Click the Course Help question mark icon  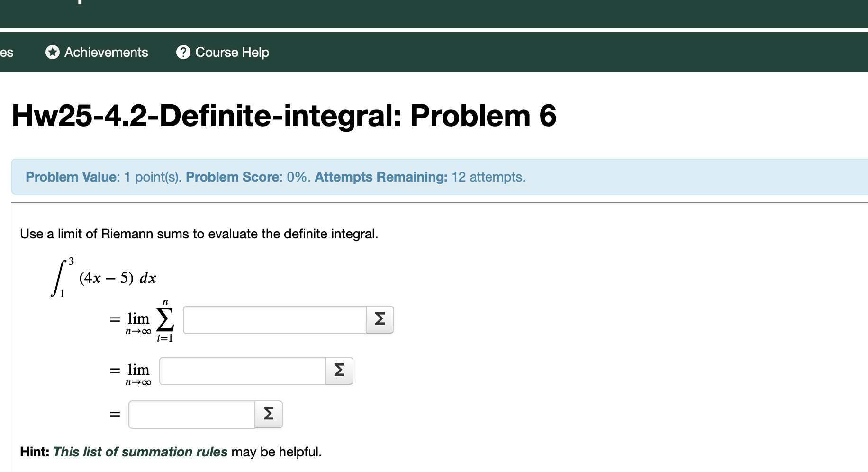tap(183, 52)
